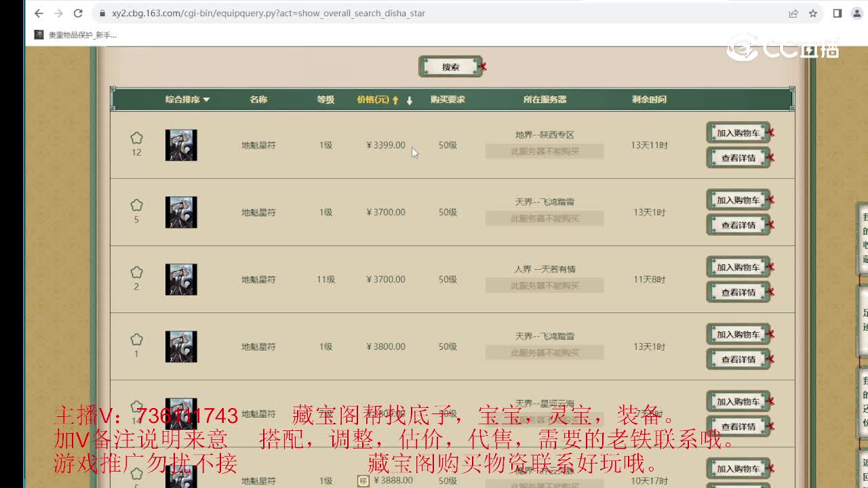The height and width of the screenshot is (488, 868).
Task: Select the price ¥3888.00
Action: (x=393, y=481)
